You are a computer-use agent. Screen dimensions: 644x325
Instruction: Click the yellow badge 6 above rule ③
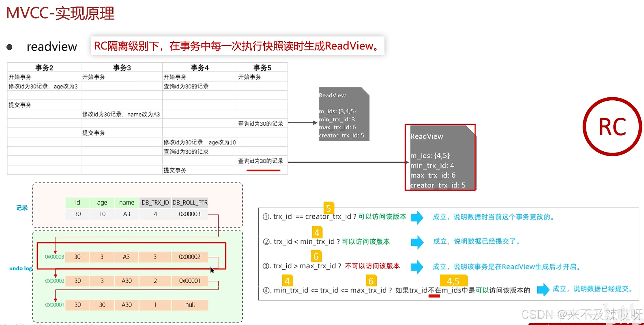pos(316,256)
